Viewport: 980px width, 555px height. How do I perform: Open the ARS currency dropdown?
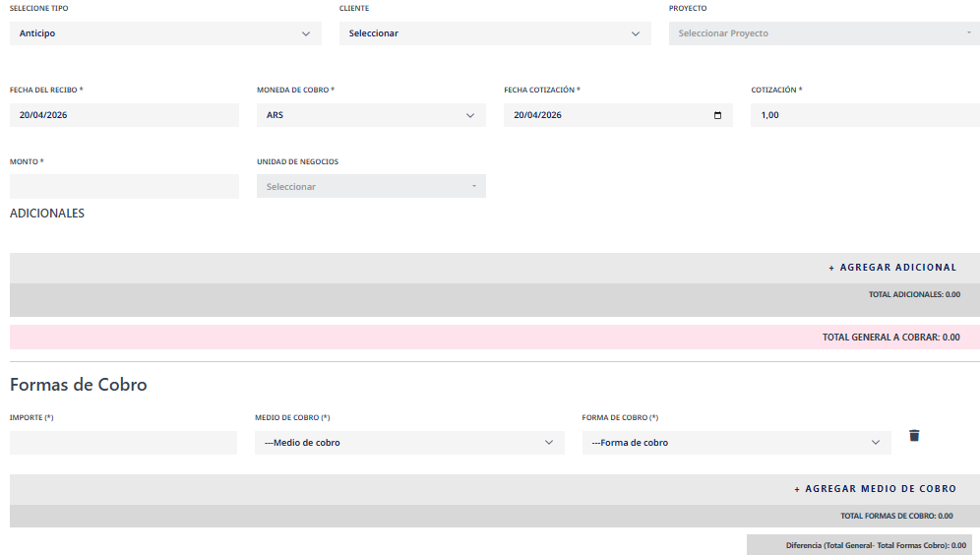click(x=371, y=115)
